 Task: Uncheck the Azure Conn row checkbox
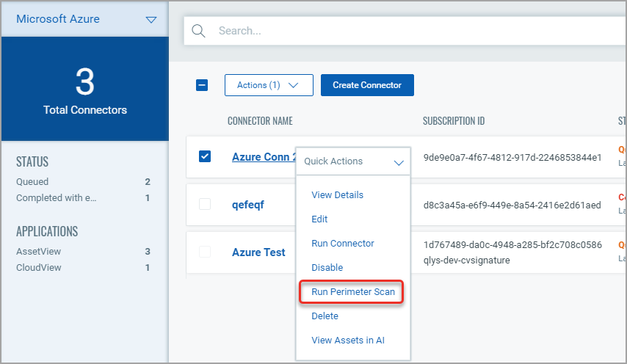(205, 156)
